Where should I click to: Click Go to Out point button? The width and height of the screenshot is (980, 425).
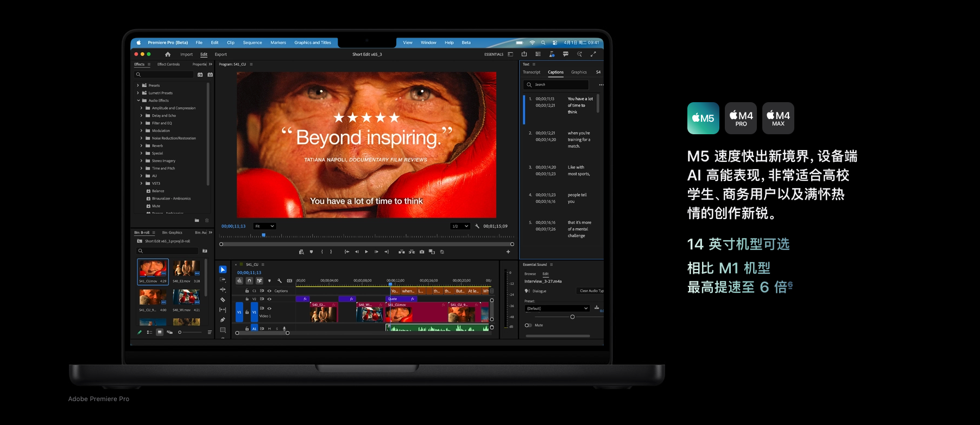(x=387, y=252)
